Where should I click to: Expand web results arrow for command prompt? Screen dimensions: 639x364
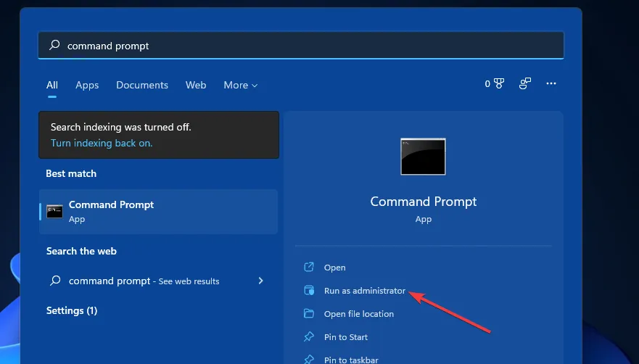coord(260,281)
